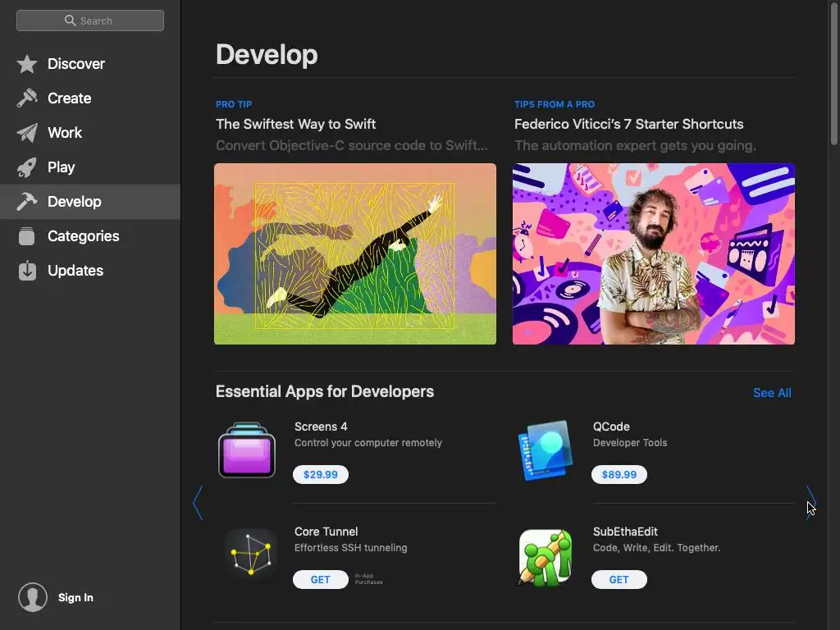Open the SubEthaEdit app icon
Image resolution: width=840 pixels, height=630 pixels.
(546, 558)
